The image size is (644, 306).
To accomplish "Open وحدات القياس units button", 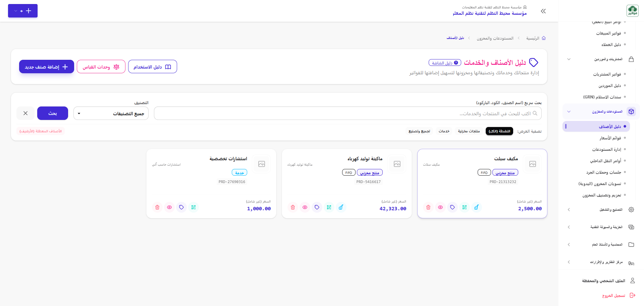I will point(101,67).
